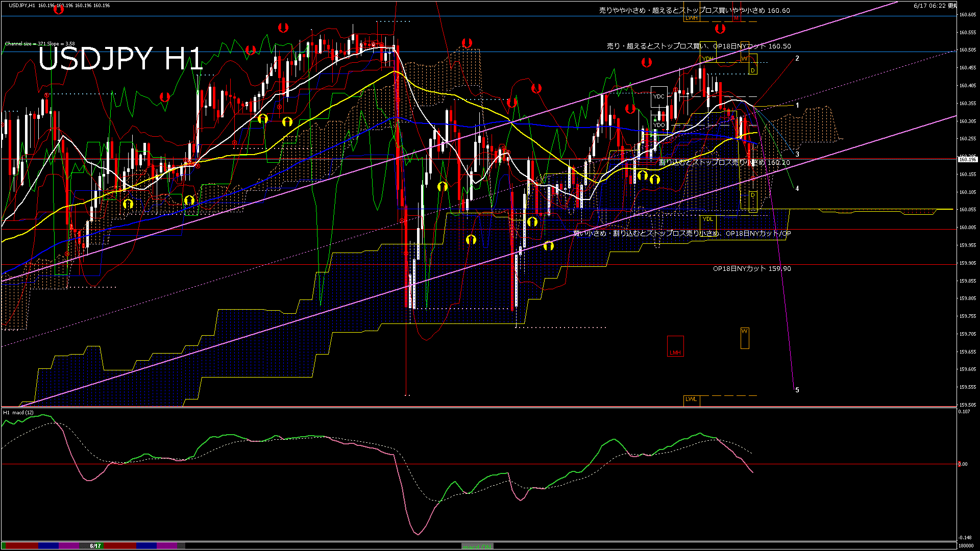Image resolution: width=980 pixels, height=551 pixels.
Task: Click the 0.107 MACD scale value
Action: tap(964, 412)
